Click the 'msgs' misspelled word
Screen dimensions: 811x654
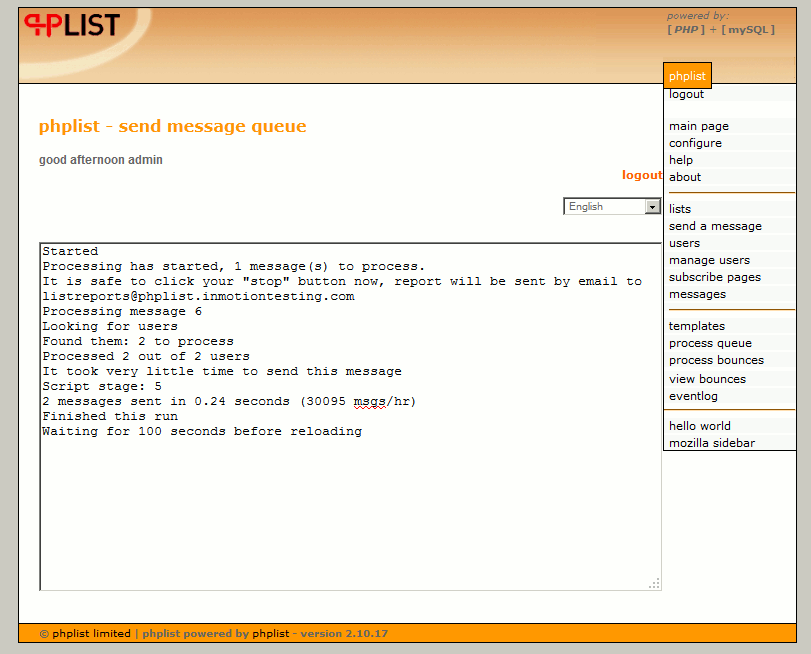tap(369, 402)
